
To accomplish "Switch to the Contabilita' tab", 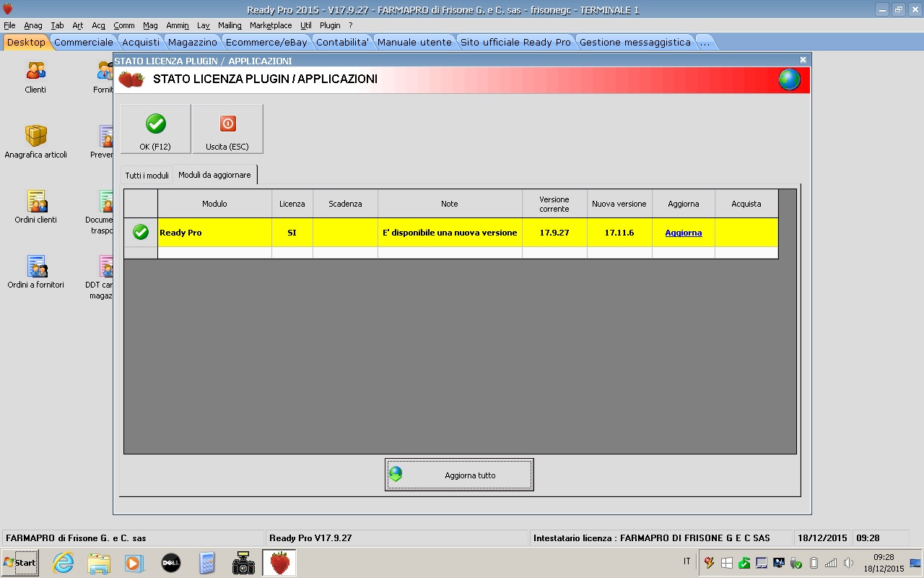I will coord(342,42).
